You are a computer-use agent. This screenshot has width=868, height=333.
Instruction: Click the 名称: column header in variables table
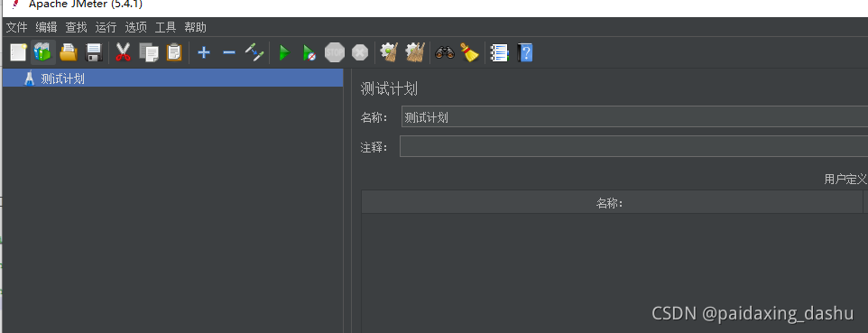pyautogui.click(x=612, y=203)
